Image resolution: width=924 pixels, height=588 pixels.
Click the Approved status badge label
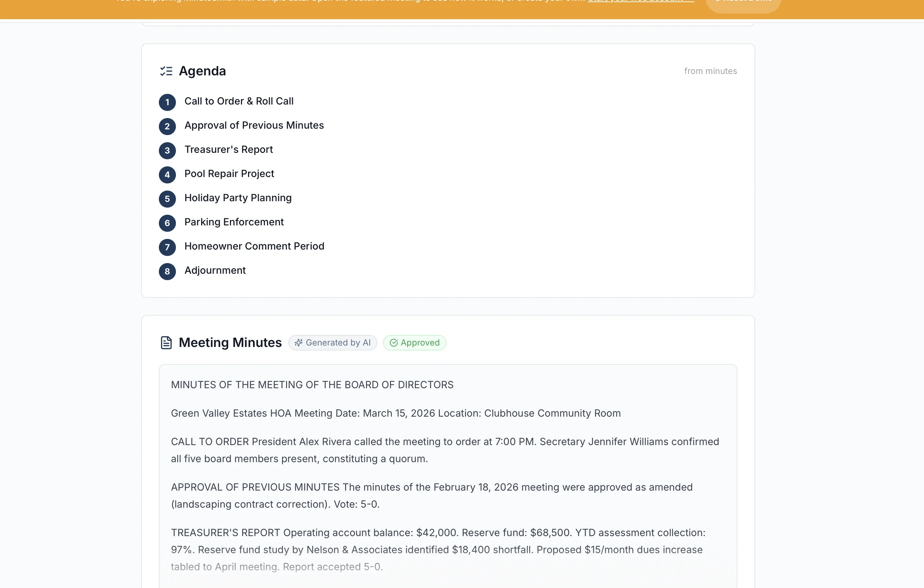point(420,342)
